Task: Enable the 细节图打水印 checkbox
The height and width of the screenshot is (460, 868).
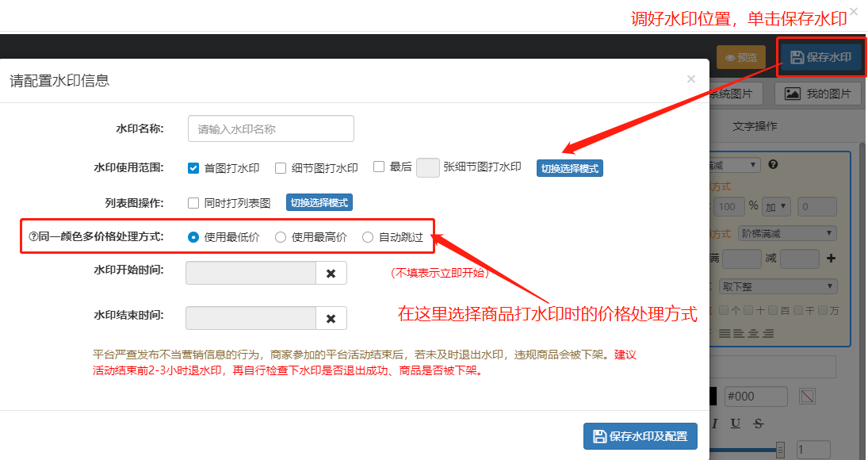Action: click(281, 168)
